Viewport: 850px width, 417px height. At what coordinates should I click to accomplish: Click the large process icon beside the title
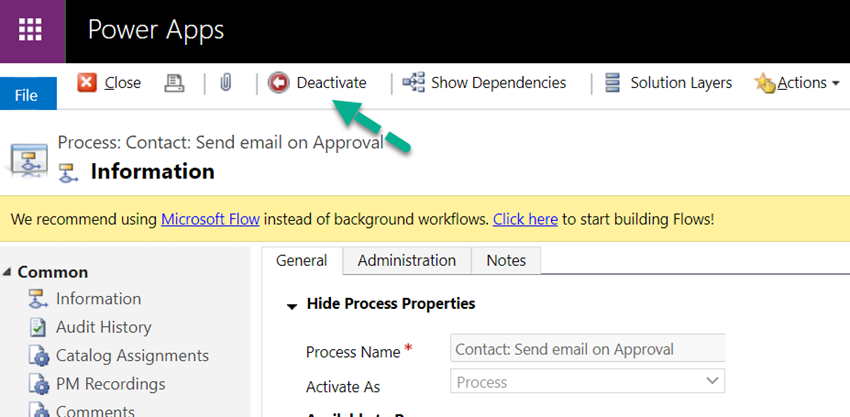coord(27,160)
